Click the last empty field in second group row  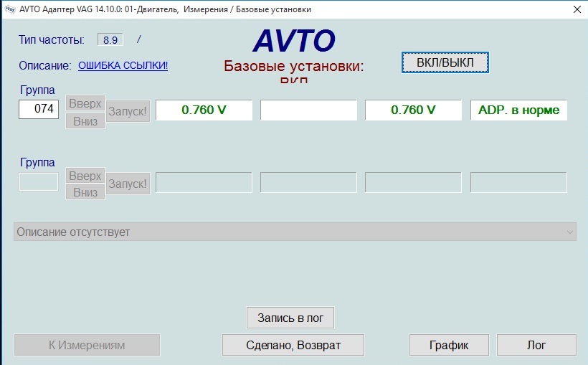click(518, 182)
